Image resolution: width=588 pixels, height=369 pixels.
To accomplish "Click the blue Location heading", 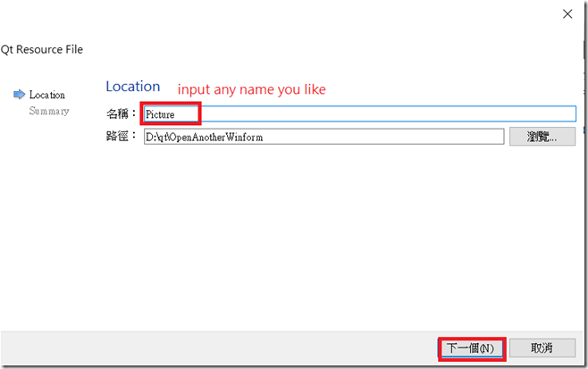I will (133, 87).
